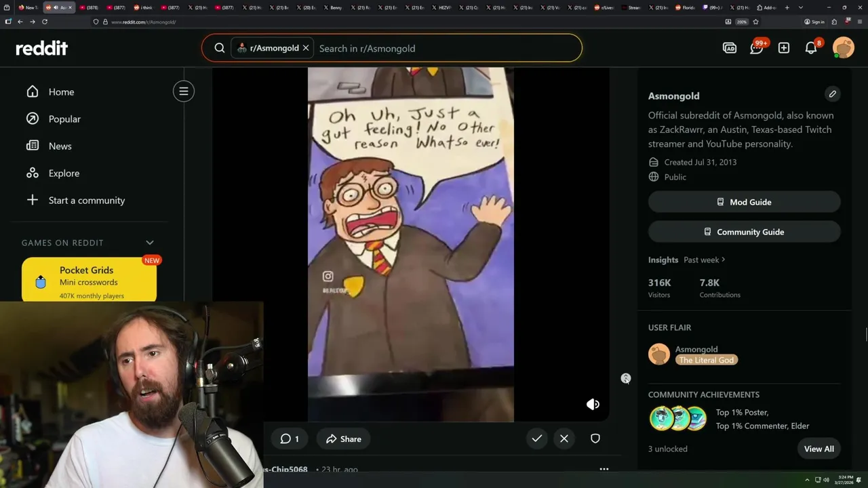Open the Pocket Grids game card
The image size is (868, 488).
pyautogui.click(x=89, y=279)
